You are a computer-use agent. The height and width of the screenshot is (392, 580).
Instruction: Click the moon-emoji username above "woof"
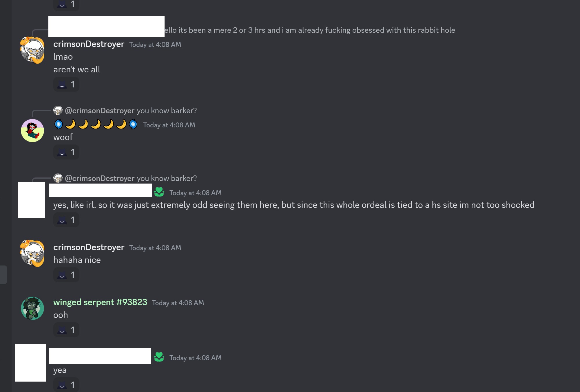96,124
